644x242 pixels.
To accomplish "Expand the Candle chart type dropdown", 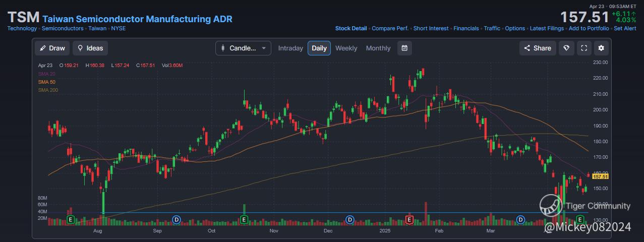I will [243, 48].
